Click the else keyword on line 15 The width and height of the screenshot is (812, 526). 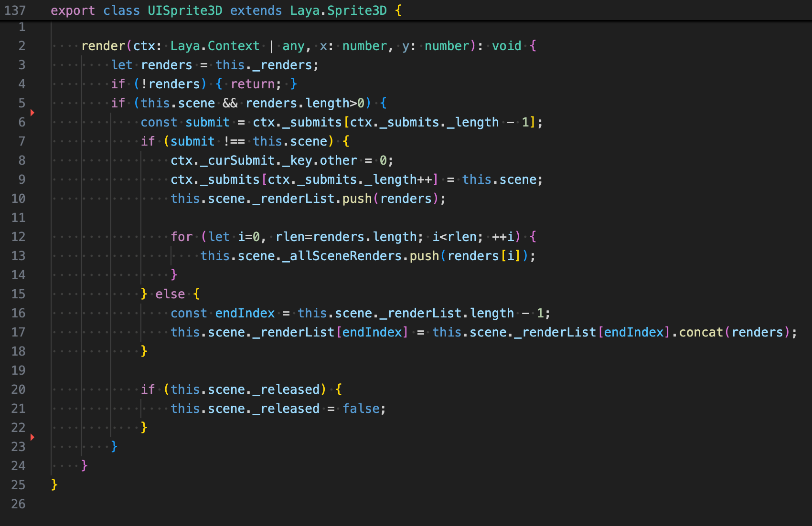tap(170, 294)
